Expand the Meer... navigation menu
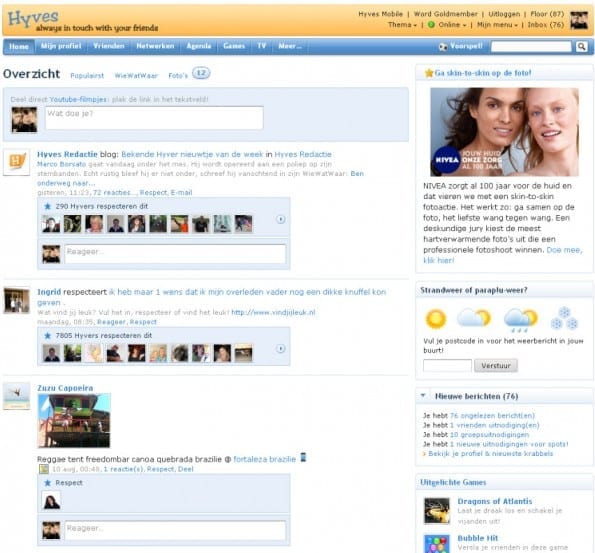Image resolution: width=595 pixels, height=553 pixels. coord(290,46)
